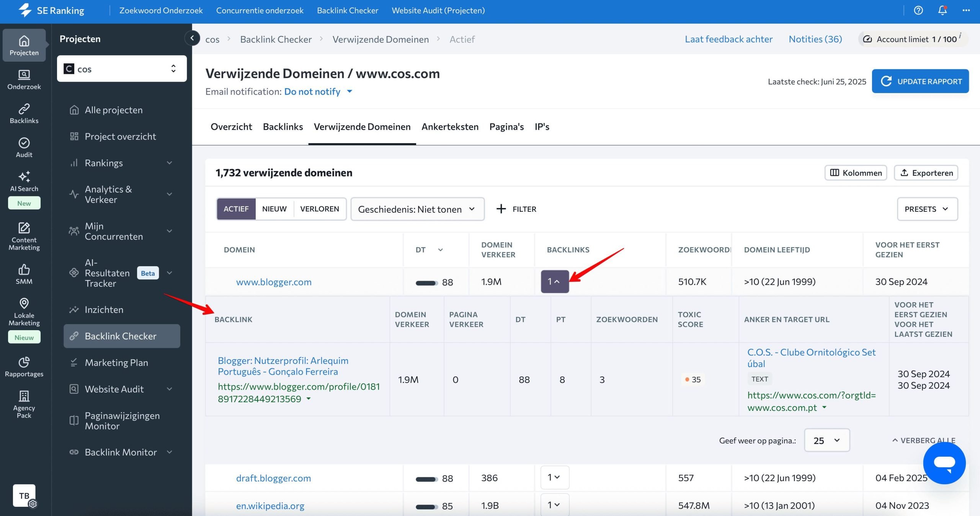The height and width of the screenshot is (516, 980).
Task: Expand draft.blogger.com backlinks count
Action: (555, 477)
